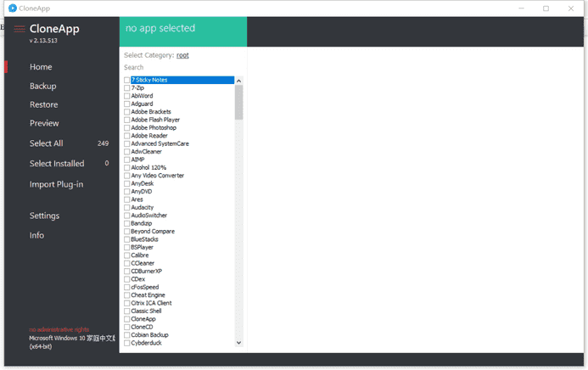The height and width of the screenshot is (370, 588).
Task: Select the Bandizip entry
Action: pos(142,223)
